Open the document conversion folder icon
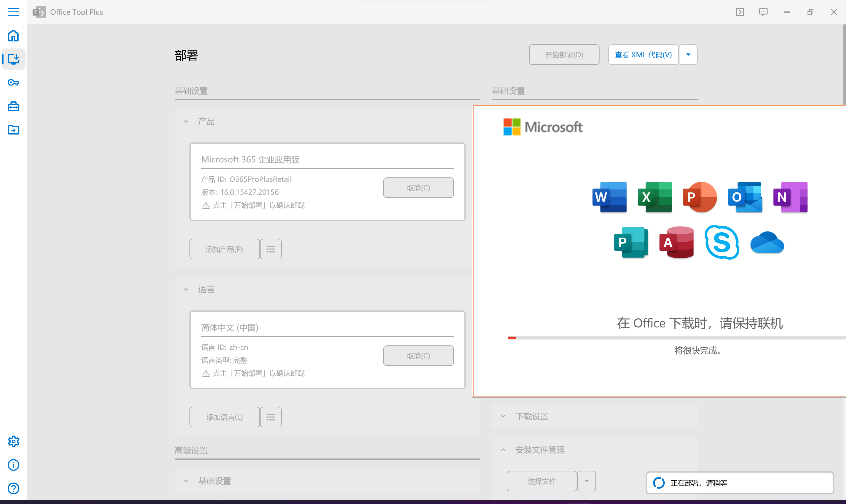 pos(13,130)
